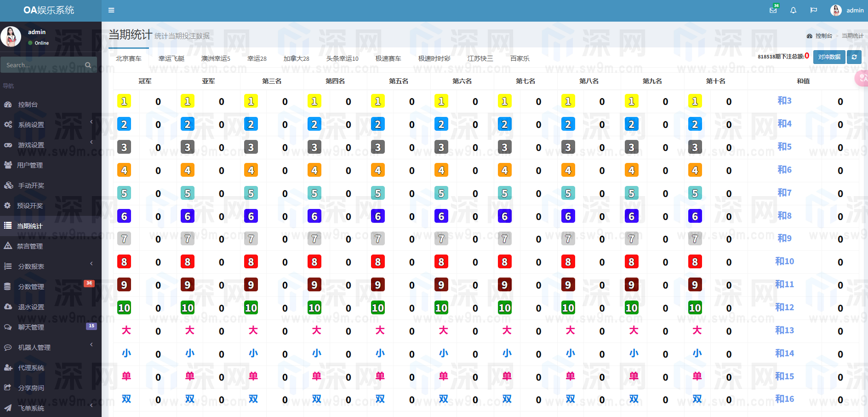This screenshot has height=417, width=868.
Task: Open the admin profile menu in header
Action: click(847, 10)
